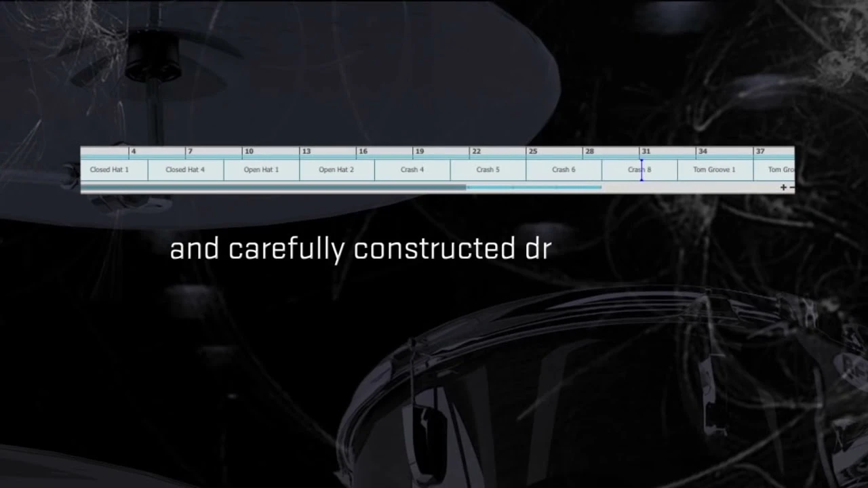Select the Tom Groove 1 clip
The height and width of the screenshot is (488, 868).
[x=714, y=169]
